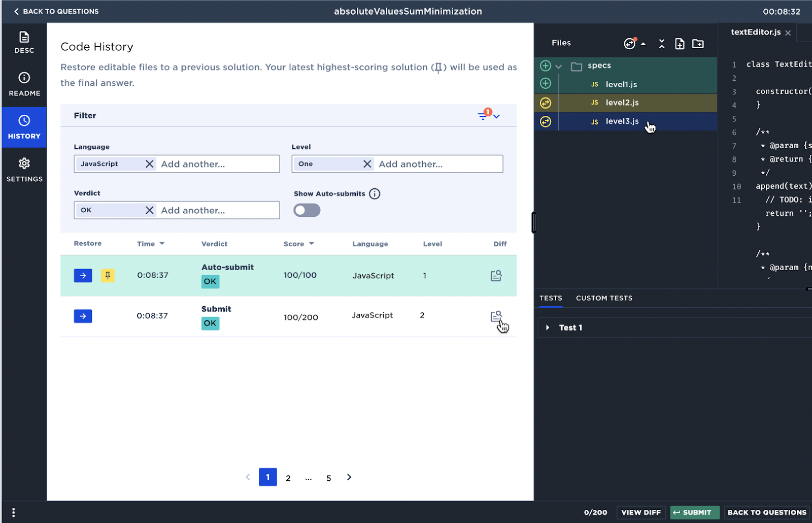This screenshot has width=812, height=523.
Task: Click the 00:08:32 timer
Action: pos(782,11)
